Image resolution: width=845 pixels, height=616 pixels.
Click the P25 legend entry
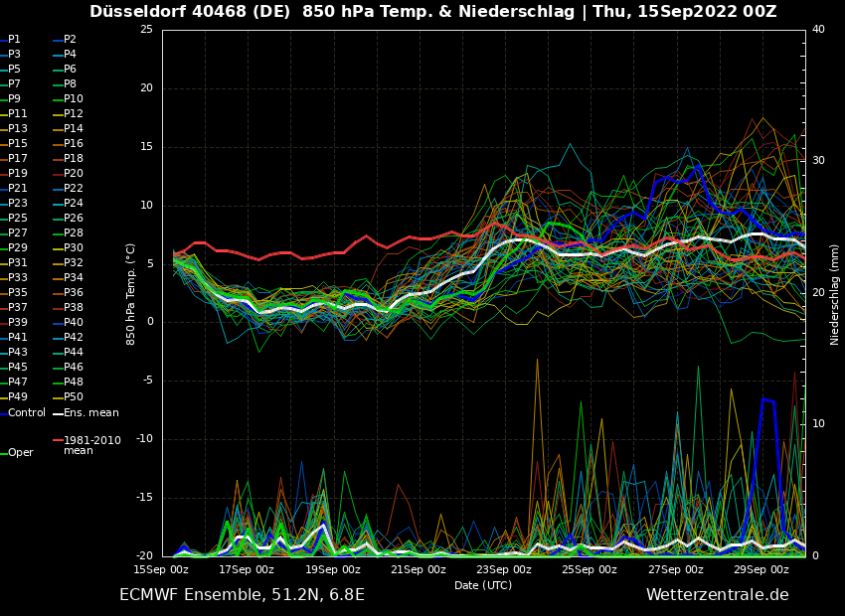click(x=18, y=219)
